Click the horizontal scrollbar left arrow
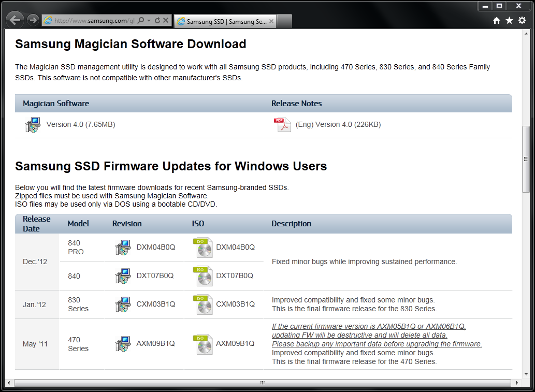Image resolution: width=535 pixels, height=392 pixels. 9,383
